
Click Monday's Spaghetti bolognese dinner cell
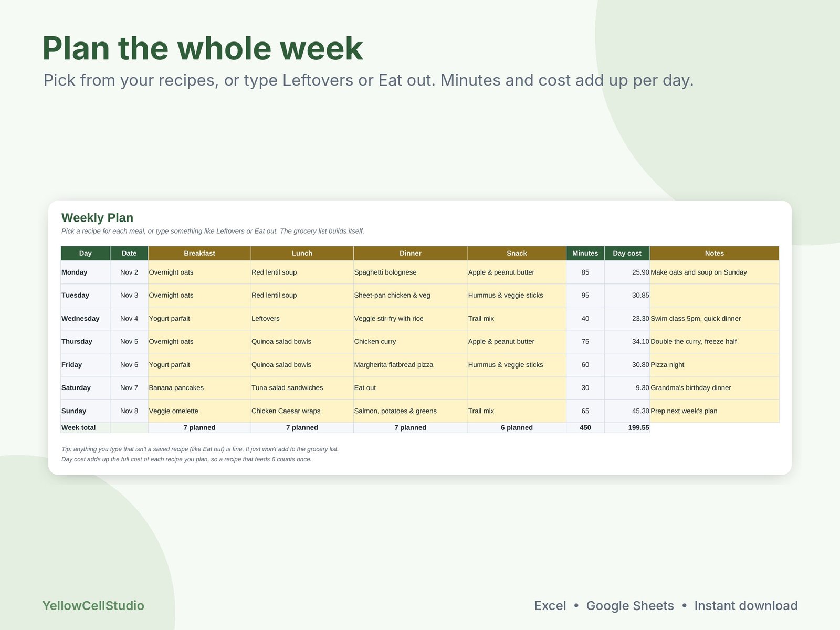[x=411, y=272]
